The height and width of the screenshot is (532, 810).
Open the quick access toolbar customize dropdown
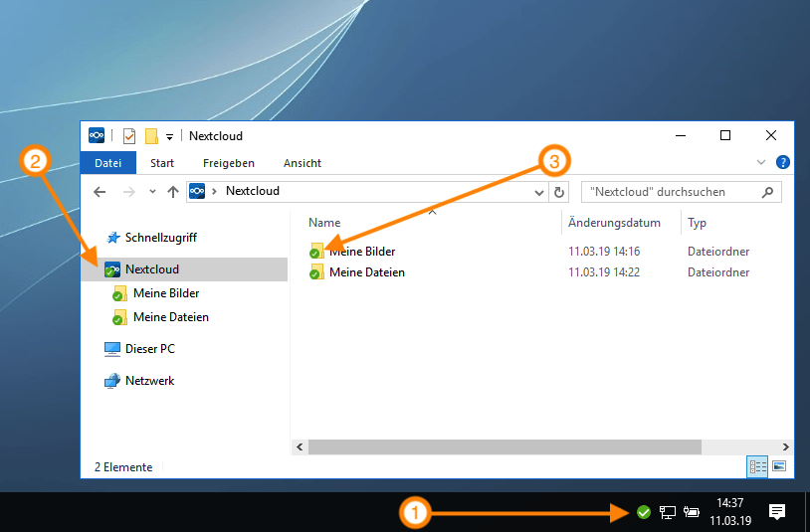point(169,137)
